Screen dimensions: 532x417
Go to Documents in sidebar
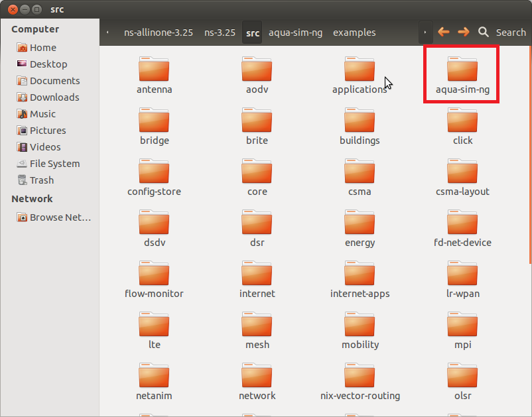(49, 81)
